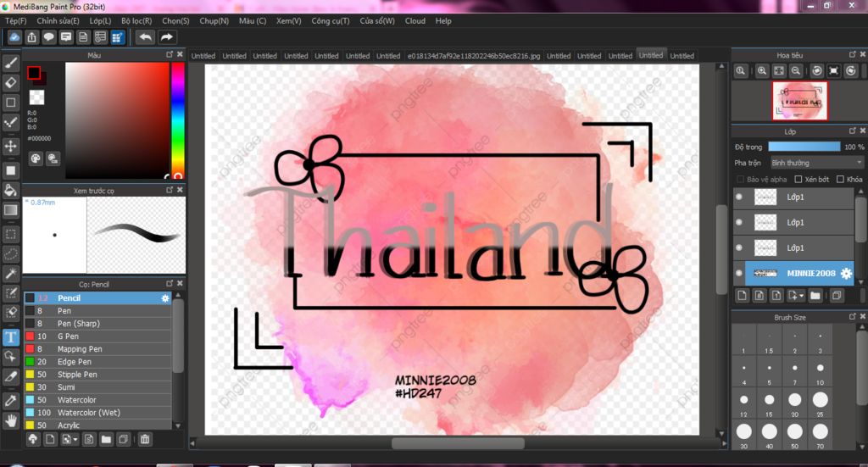Pick brush size 12

click(744, 403)
